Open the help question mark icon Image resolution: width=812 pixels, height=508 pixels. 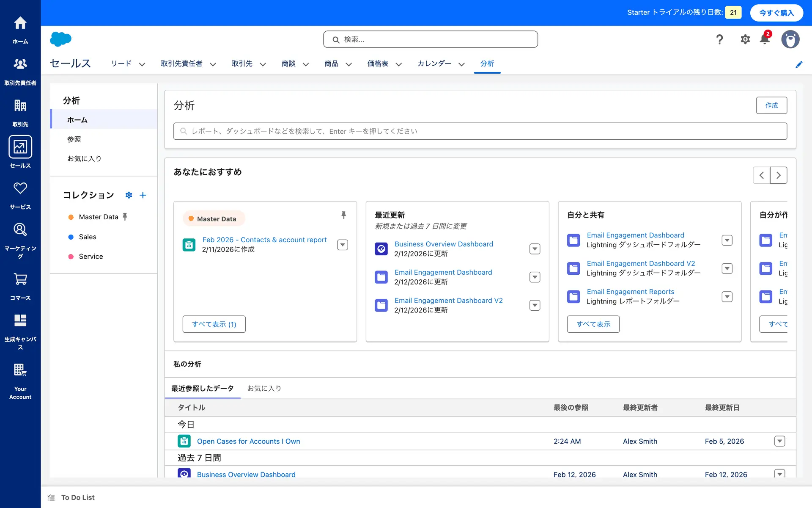pos(719,39)
